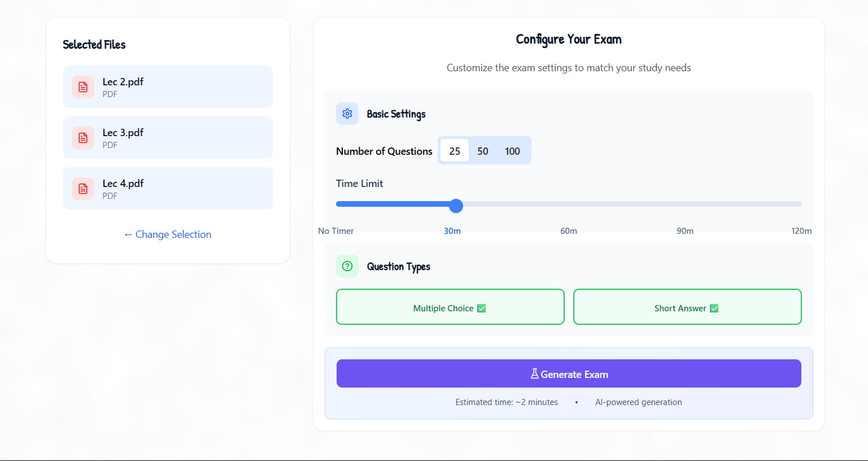
Task: Click the flask icon on Generate Exam
Action: pyautogui.click(x=534, y=374)
